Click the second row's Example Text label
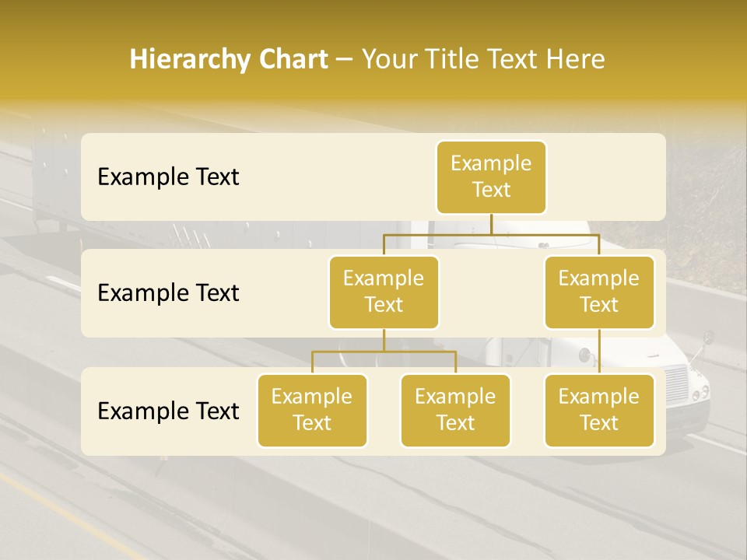 pos(168,293)
